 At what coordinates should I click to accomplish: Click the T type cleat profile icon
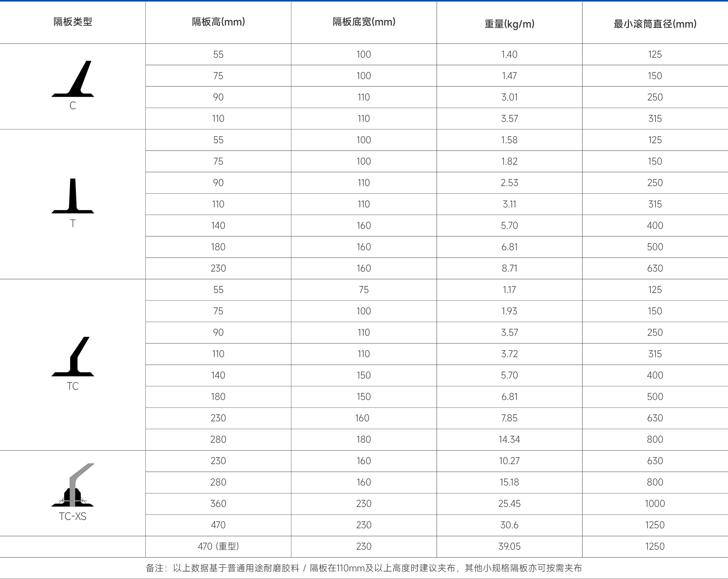click(x=73, y=196)
